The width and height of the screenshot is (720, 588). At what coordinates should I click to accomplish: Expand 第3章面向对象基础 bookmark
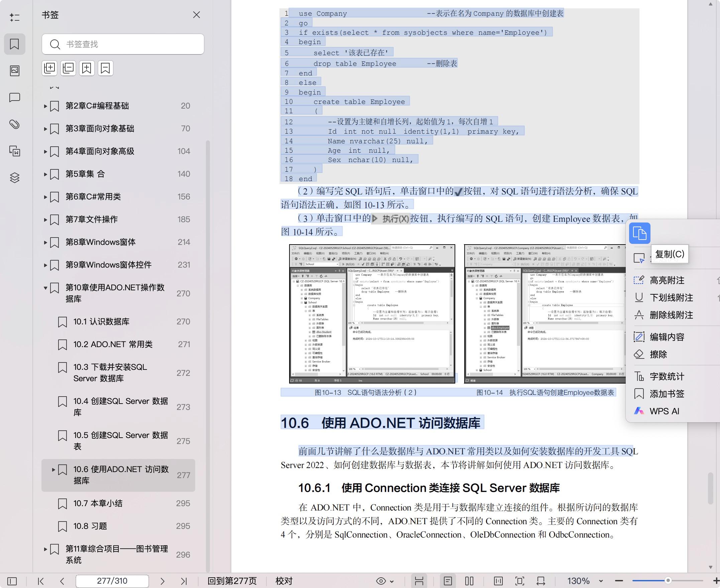(45, 129)
